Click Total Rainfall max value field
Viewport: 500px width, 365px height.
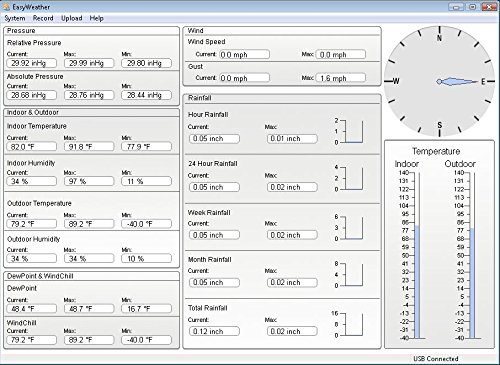[x=292, y=331]
